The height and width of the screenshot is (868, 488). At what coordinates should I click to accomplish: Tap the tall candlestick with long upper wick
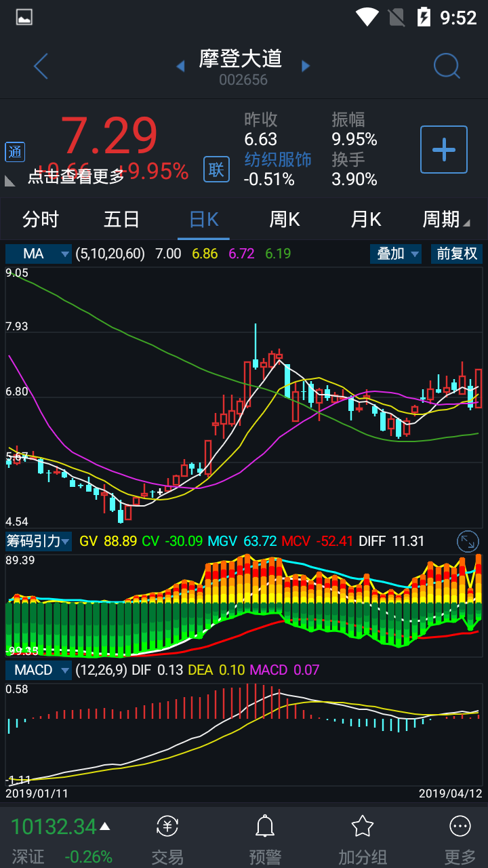click(256, 346)
